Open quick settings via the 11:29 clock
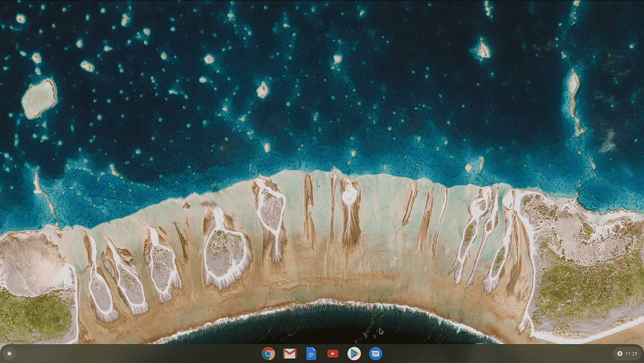 [631, 354]
